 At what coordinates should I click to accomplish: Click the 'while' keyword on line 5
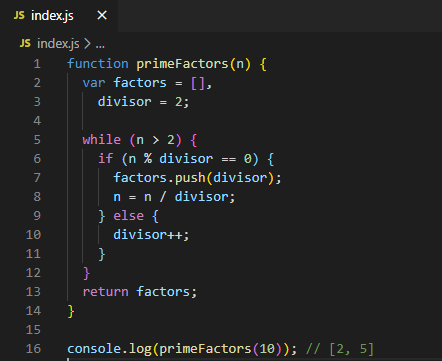(102, 140)
